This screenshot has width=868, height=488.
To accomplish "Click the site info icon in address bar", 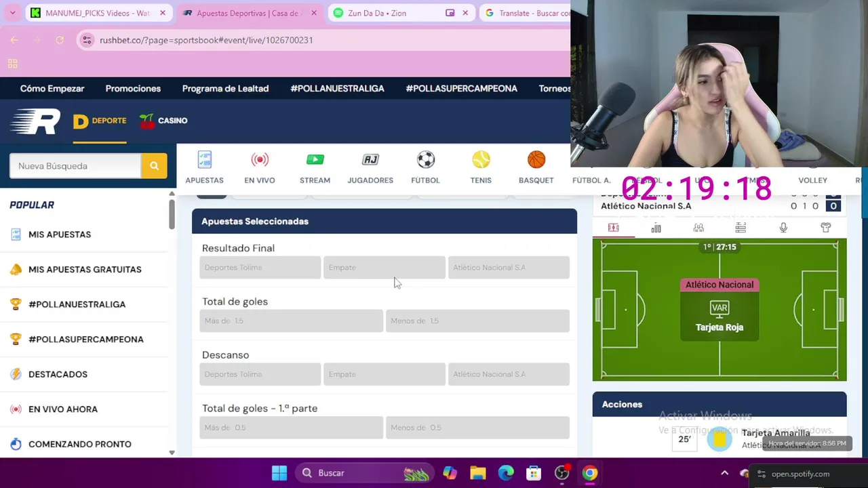I will click(87, 40).
